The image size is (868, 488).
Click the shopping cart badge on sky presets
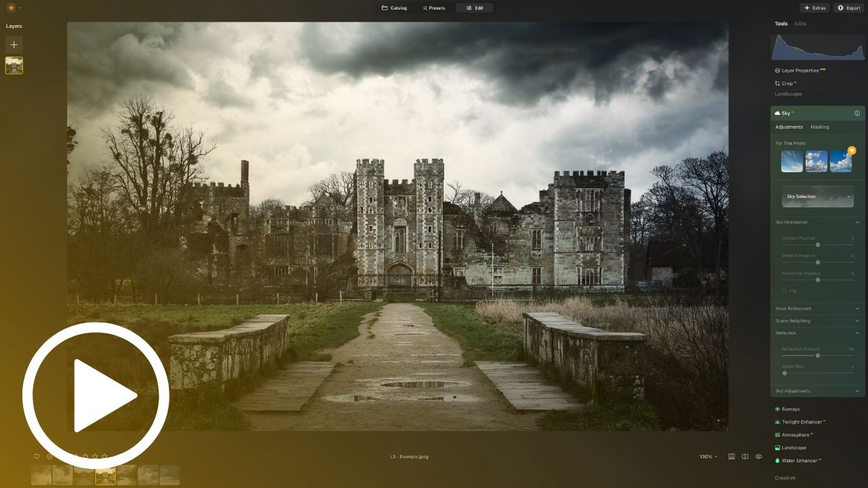(852, 150)
